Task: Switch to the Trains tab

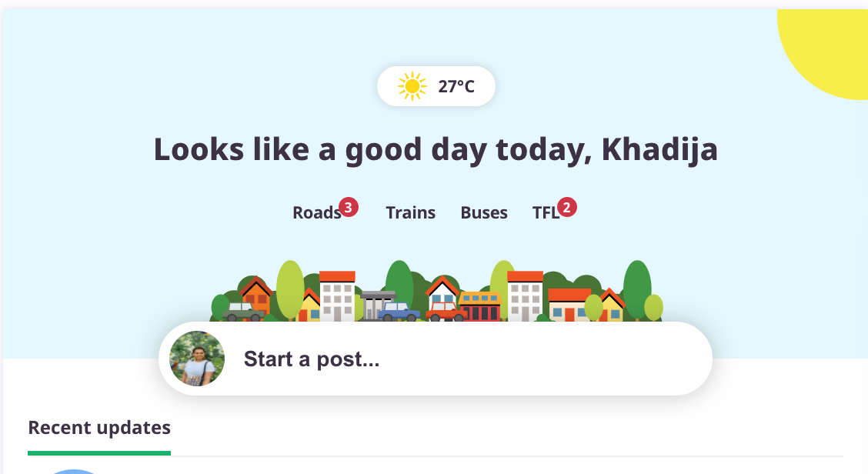Action: (x=411, y=212)
